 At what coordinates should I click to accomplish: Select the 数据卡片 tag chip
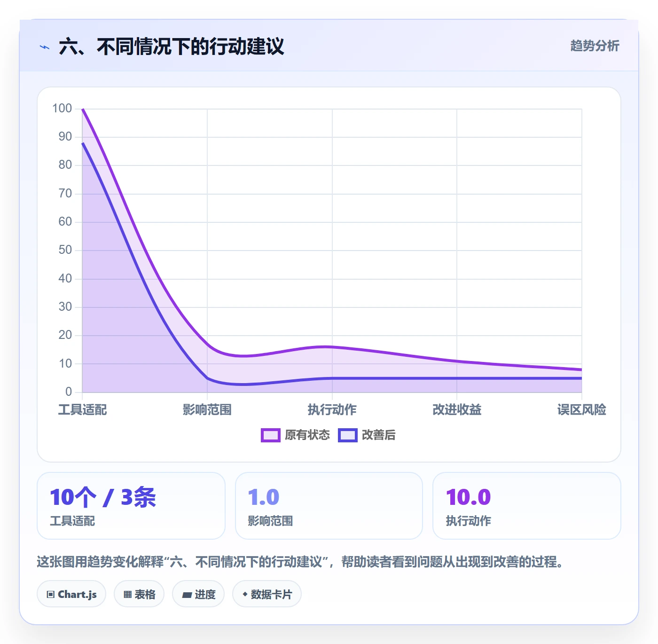[x=267, y=594]
